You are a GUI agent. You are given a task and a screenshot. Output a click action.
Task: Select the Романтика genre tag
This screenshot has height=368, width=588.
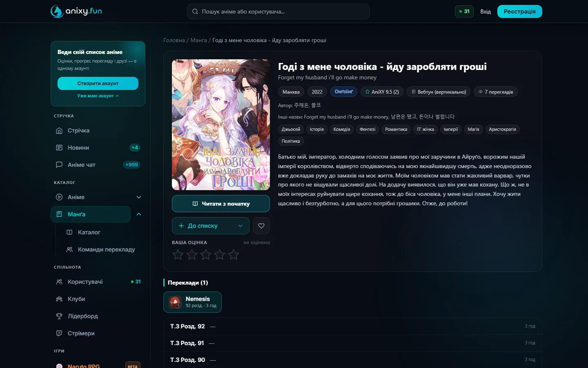click(x=396, y=130)
